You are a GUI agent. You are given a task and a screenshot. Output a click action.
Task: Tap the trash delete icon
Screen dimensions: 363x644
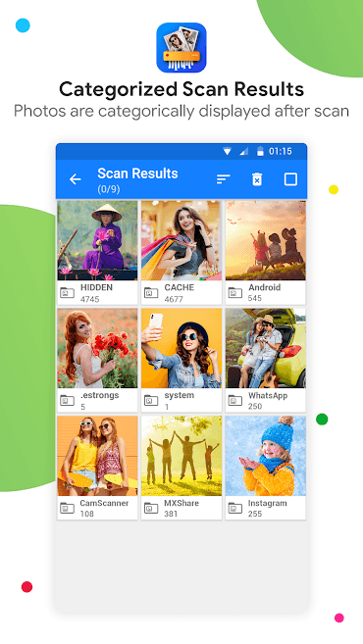coord(257,179)
